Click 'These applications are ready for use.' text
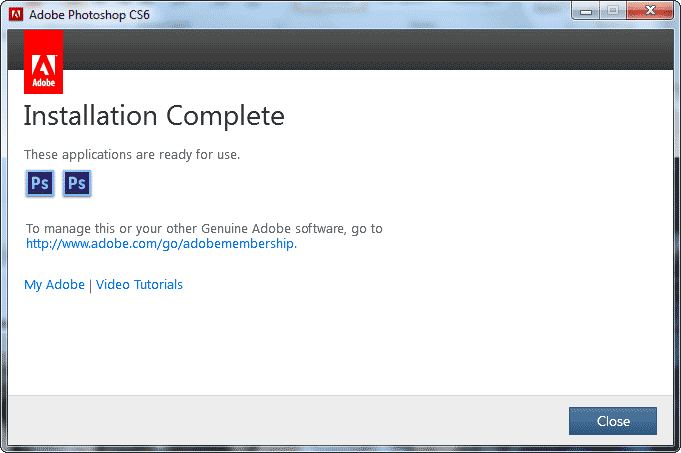This screenshot has width=681, height=453. pyautogui.click(x=132, y=155)
